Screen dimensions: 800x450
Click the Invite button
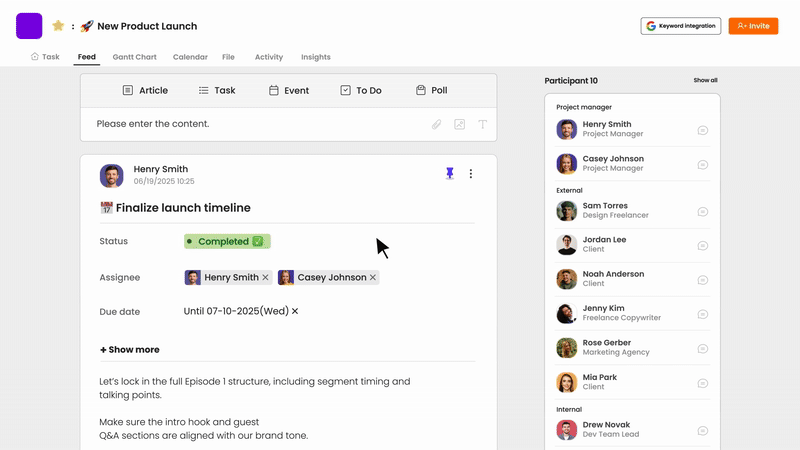pyautogui.click(x=753, y=26)
